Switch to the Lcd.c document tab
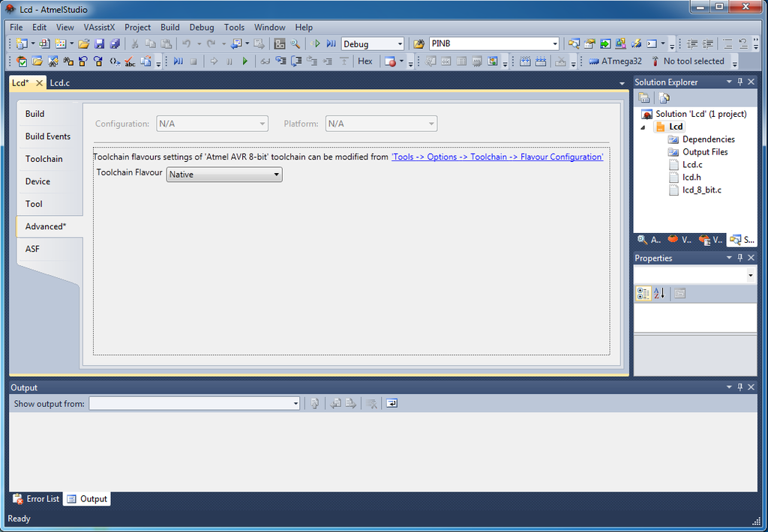Viewport: 768px width, 532px height. [x=60, y=82]
